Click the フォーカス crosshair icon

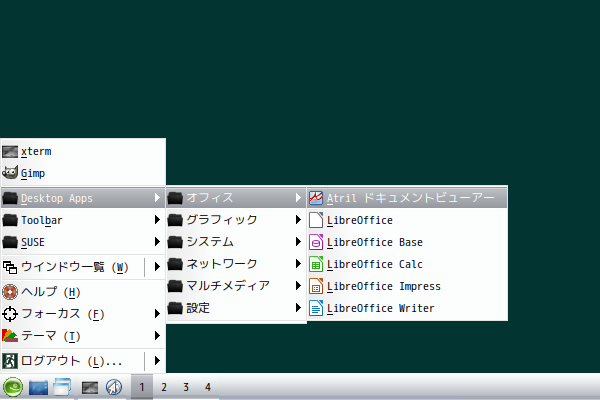click(10, 314)
